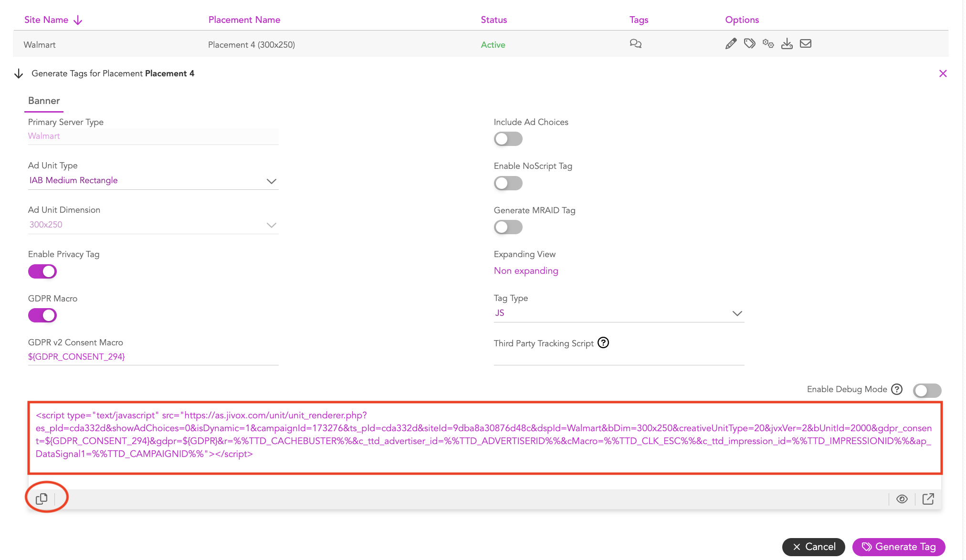The width and height of the screenshot is (966, 560).
Task: Click the edit pencil icon for Placement 4
Action: pyautogui.click(x=731, y=44)
